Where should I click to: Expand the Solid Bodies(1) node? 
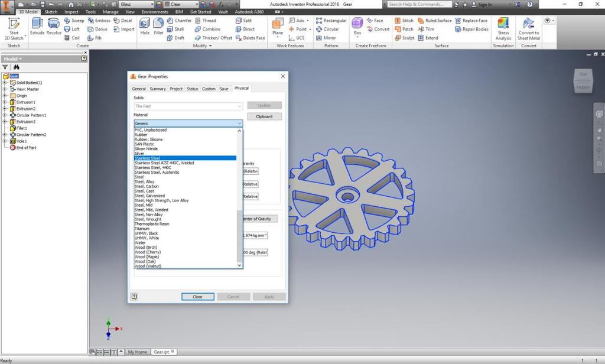pyautogui.click(x=5, y=83)
